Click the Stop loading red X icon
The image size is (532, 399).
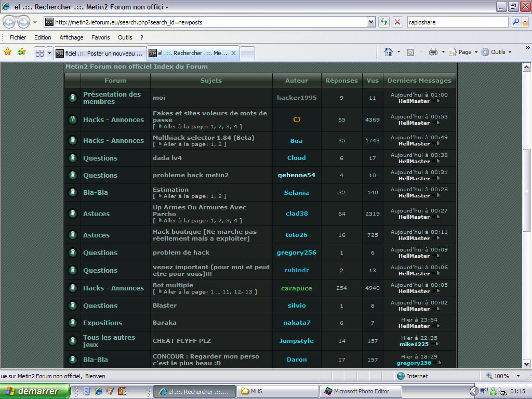coord(397,22)
